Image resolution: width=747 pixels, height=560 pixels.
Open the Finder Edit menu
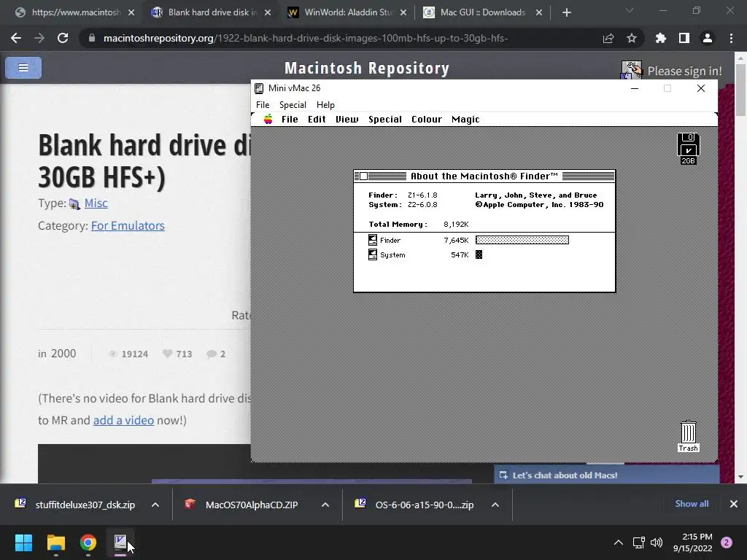317,120
